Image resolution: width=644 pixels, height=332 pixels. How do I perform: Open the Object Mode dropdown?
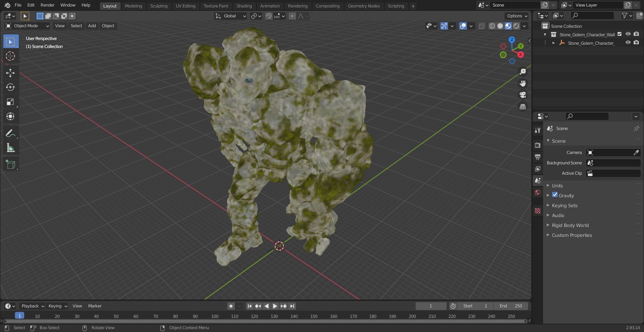[x=27, y=26]
